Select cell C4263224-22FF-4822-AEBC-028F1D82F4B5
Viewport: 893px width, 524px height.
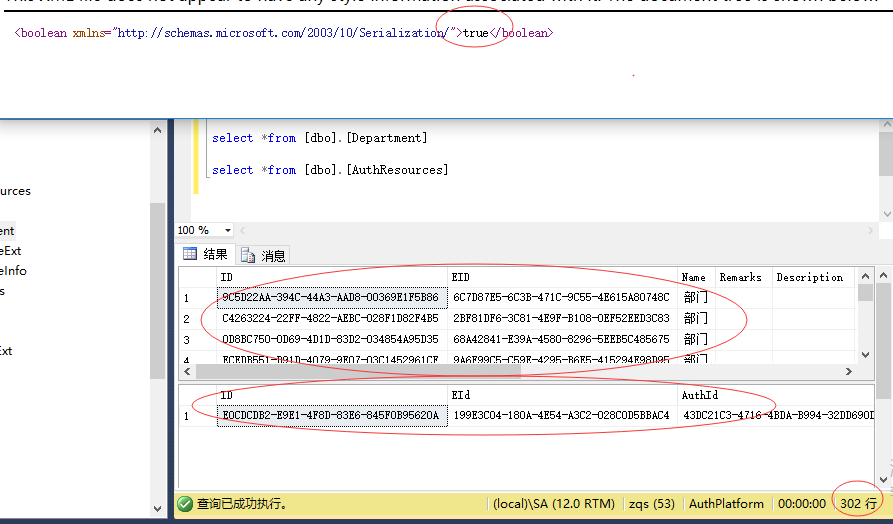pos(332,318)
